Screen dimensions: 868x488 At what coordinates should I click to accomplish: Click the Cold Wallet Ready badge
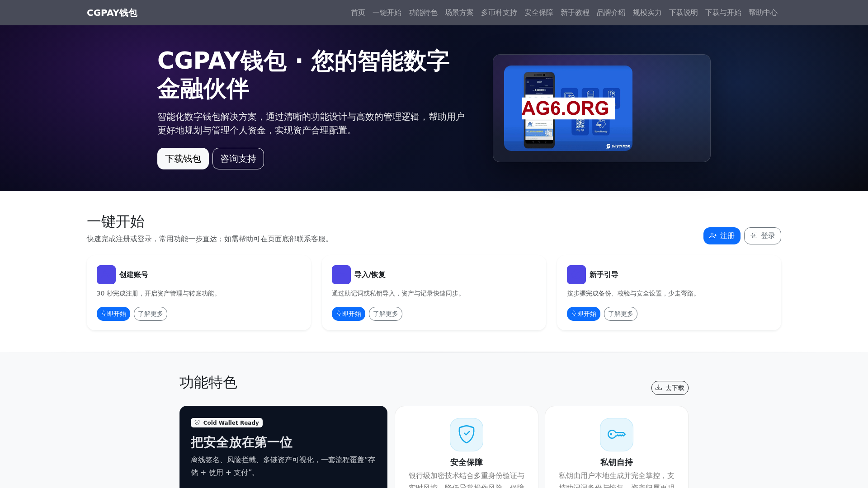click(226, 422)
